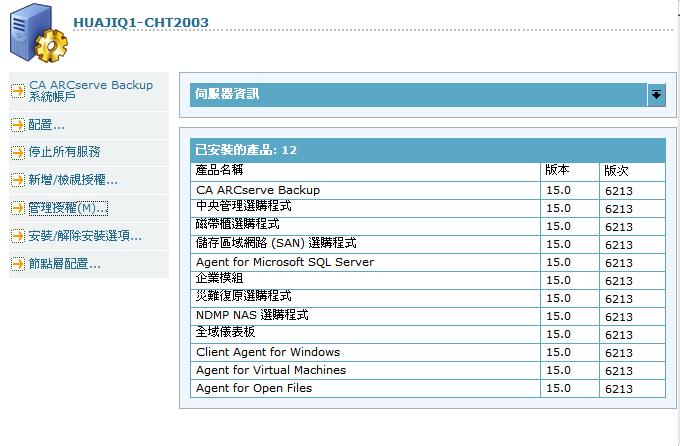Image resolution: width=680 pixels, height=446 pixels.
Task: Open CA ARCserve Backup 系統帳戶 link
Action: (x=91, y=91)
